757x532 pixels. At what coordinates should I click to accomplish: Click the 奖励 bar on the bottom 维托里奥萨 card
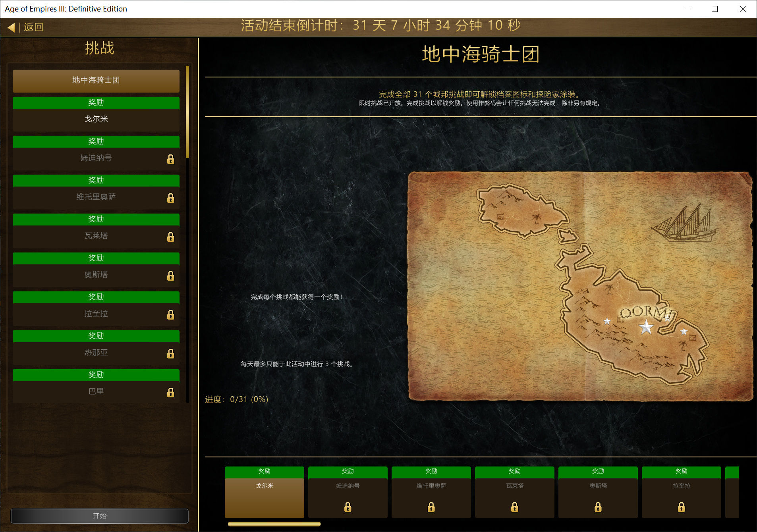tap(431, 472)
